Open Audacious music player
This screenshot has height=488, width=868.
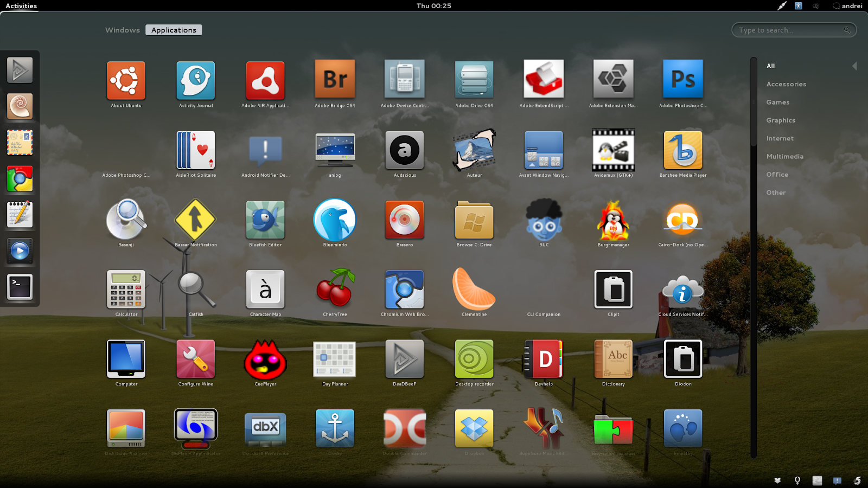(x=405, y=150)
